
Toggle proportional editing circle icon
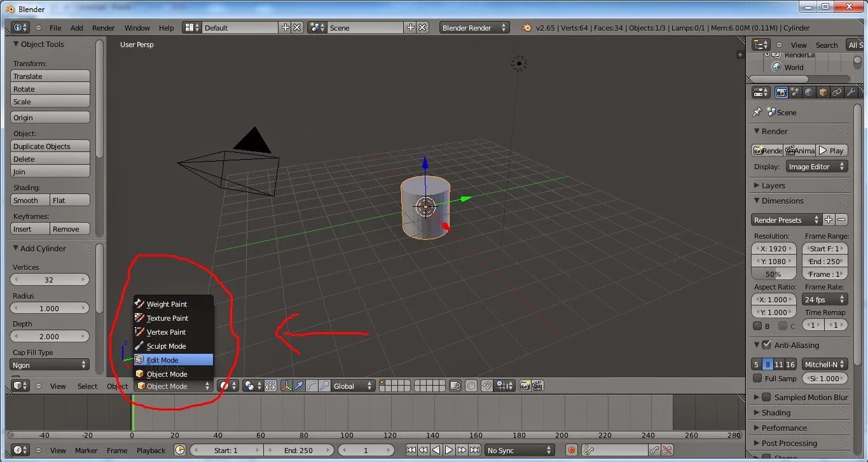point(471,386)
